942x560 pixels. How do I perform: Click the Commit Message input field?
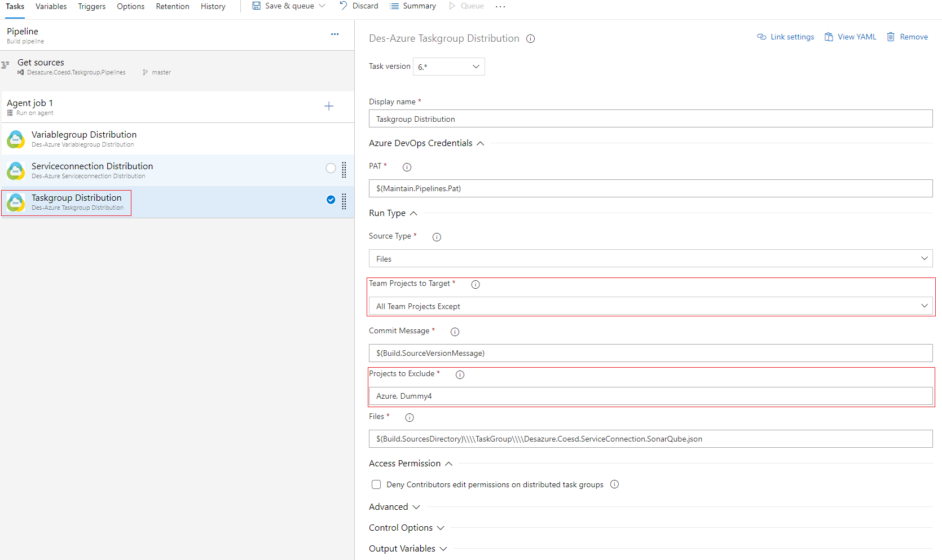[x=650, y=353]
